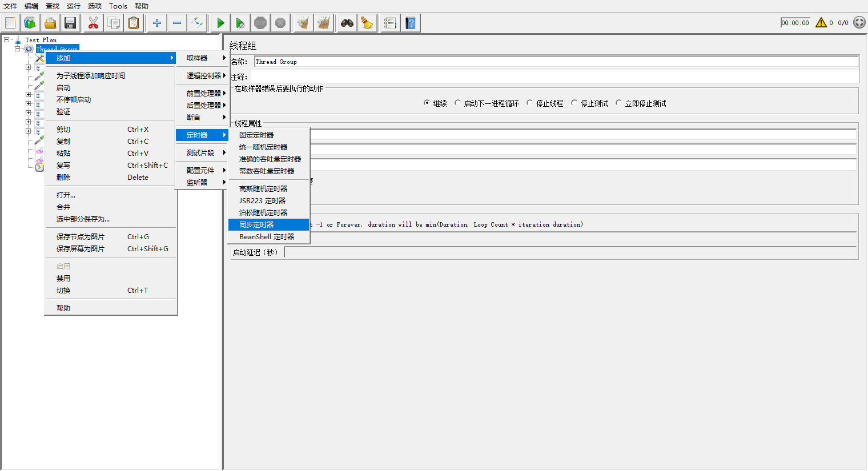Click the Paste clipboard icon

coord(134,23)
